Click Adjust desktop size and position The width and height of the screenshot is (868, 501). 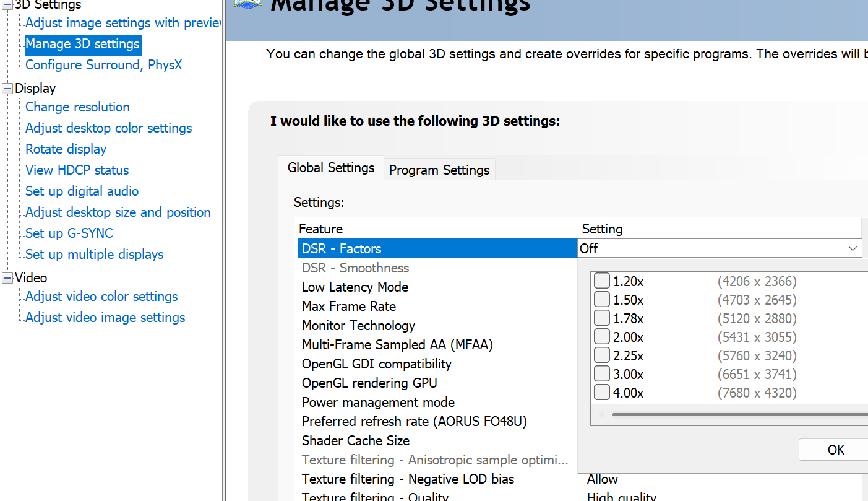point(118,212)
